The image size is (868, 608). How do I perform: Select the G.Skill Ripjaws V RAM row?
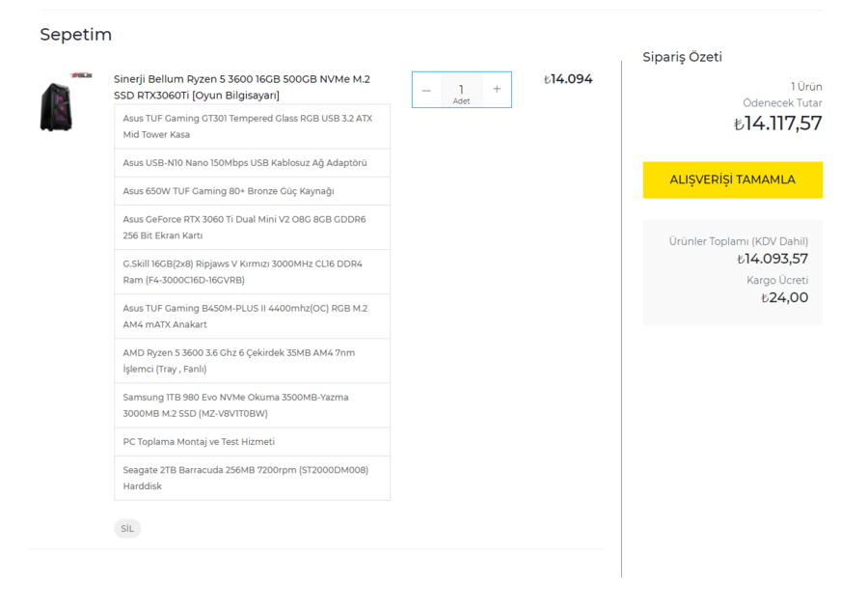pyautogui.click(x=252, y=271)
